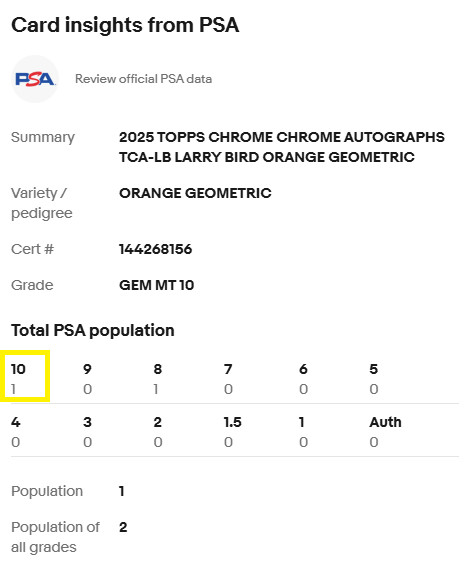Select the grade 6 population cell
Screen dimensions: 465x579
pos(303,379)
